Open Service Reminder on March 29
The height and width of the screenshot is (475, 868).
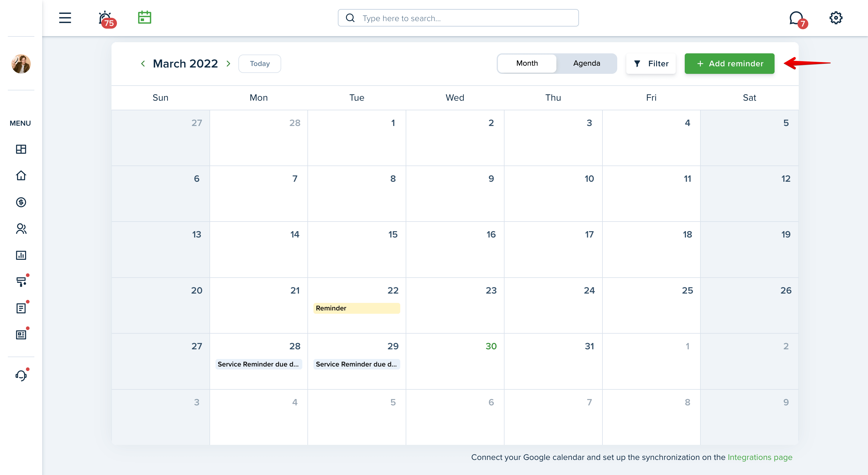tap(357, 364)
